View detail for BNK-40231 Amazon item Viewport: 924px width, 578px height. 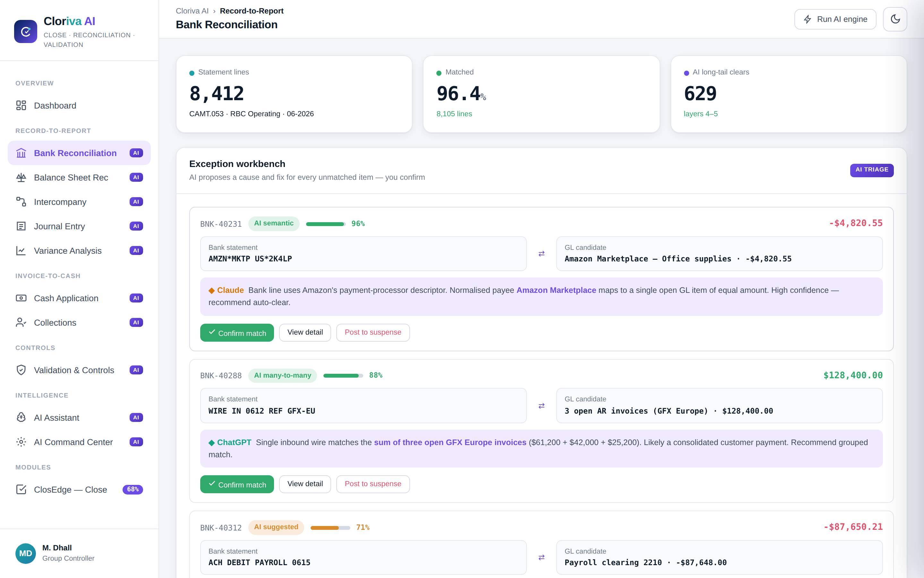click(305, 333)
